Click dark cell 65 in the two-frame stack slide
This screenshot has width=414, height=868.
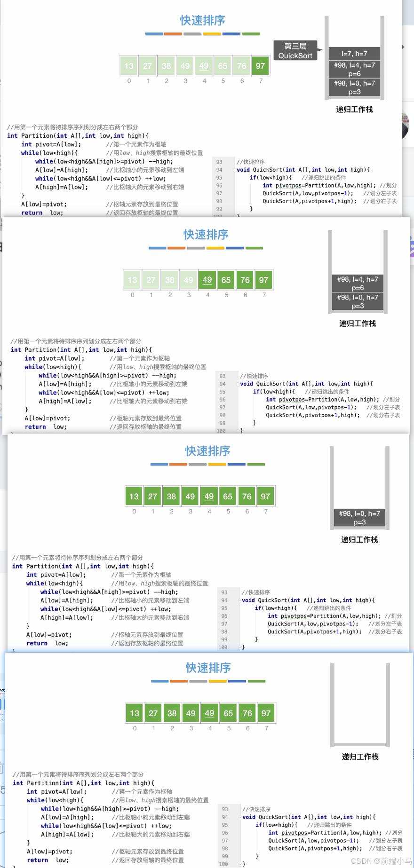tap(226, 280)
